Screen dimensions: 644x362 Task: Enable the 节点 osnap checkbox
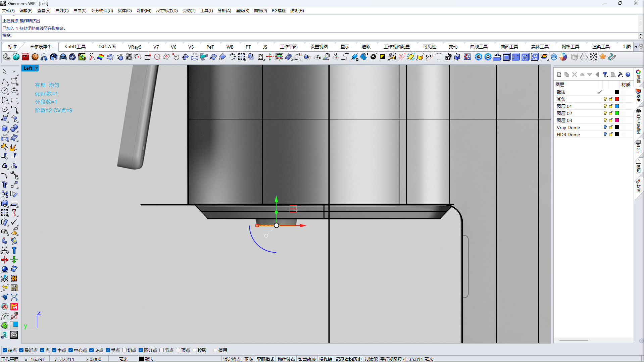pyautogui.click(x=162, y=350)
